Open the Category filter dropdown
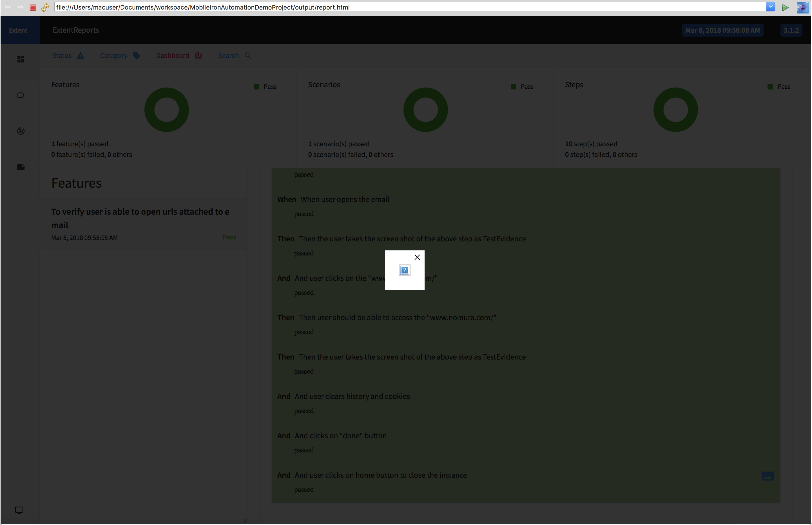 pyautogui.click(x=120, y=56)
